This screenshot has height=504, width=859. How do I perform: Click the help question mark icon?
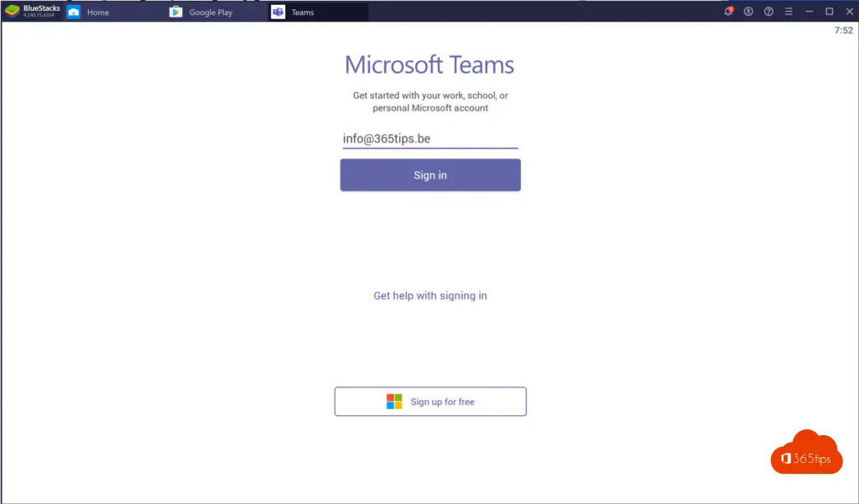pos(768,12)
